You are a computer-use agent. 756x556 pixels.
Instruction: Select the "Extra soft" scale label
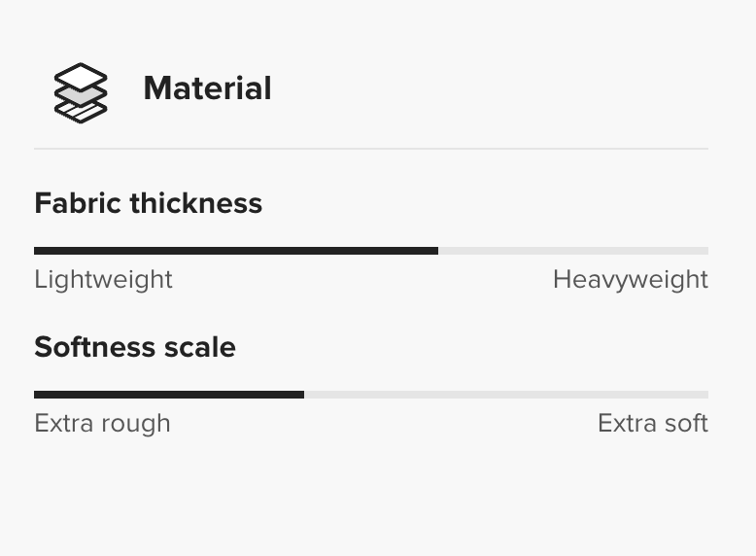(x=652, y=424)
